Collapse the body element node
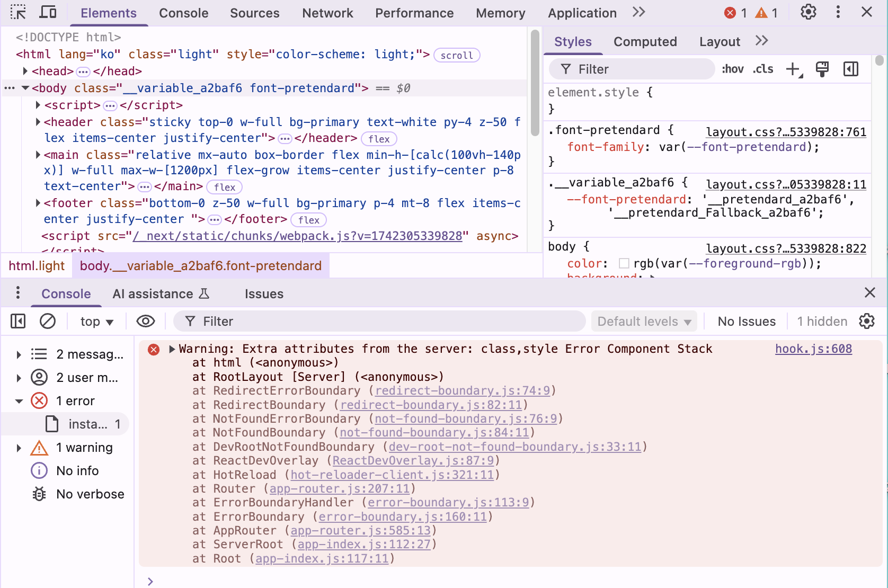Viewport: 888px width, 588px height. click(25, 88)
